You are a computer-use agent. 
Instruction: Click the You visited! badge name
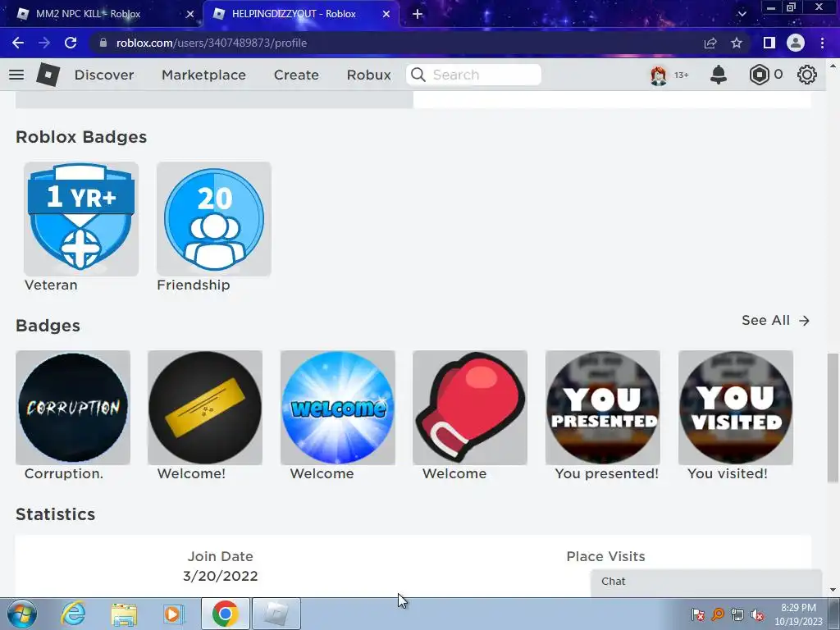coord(728,473)
